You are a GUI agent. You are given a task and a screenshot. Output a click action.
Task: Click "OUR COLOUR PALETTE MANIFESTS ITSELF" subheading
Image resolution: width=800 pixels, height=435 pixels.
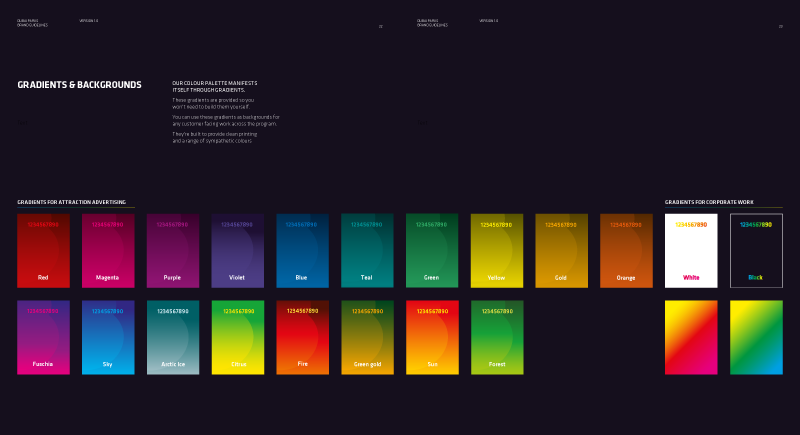pyautogui.click(x=215, y=86)
